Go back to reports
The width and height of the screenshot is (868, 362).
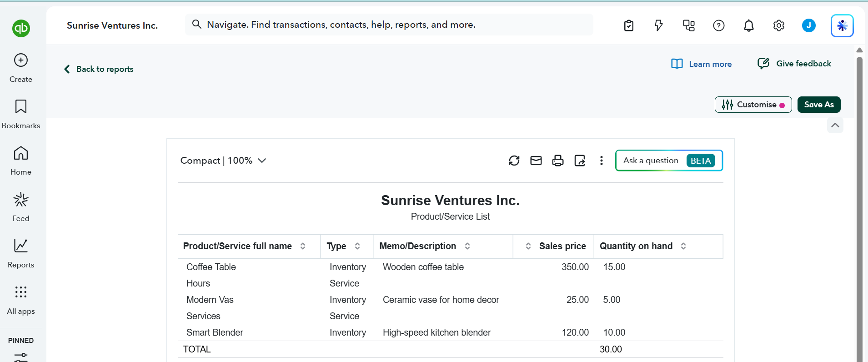pos(99,69)
